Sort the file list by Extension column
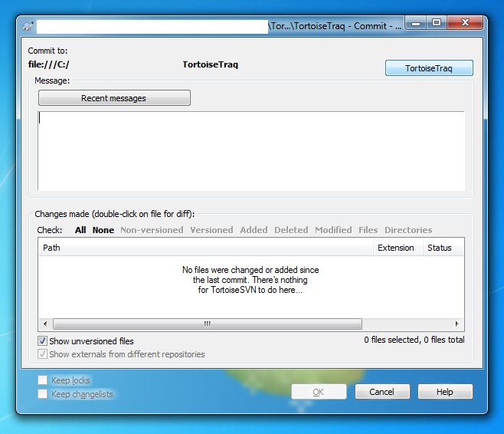Image resolution: width=504 pixels, height=434 pixels. coord(398,248)
